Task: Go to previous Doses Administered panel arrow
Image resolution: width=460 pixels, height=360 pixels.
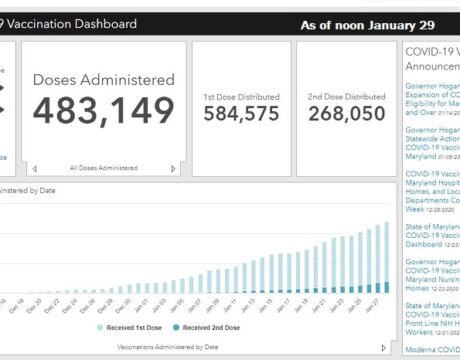Action: pos(35,169)
